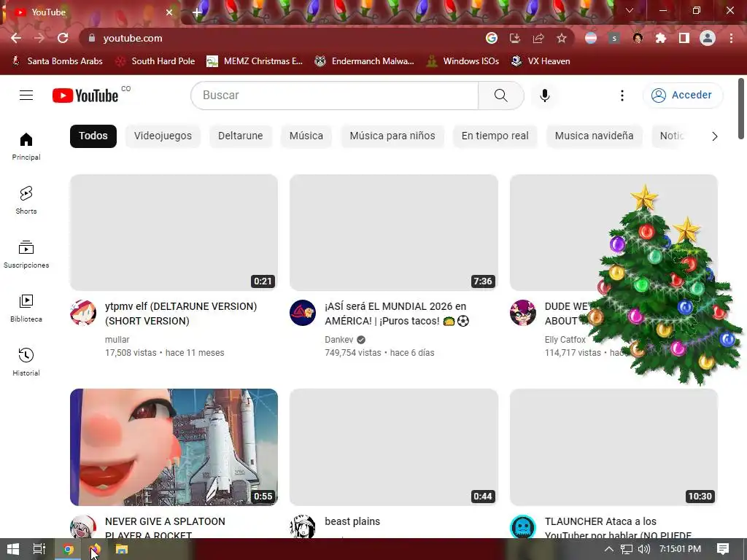Select En tiempo real chip
747x560 pixels.
pyautogui.click(x=495, y=136)
